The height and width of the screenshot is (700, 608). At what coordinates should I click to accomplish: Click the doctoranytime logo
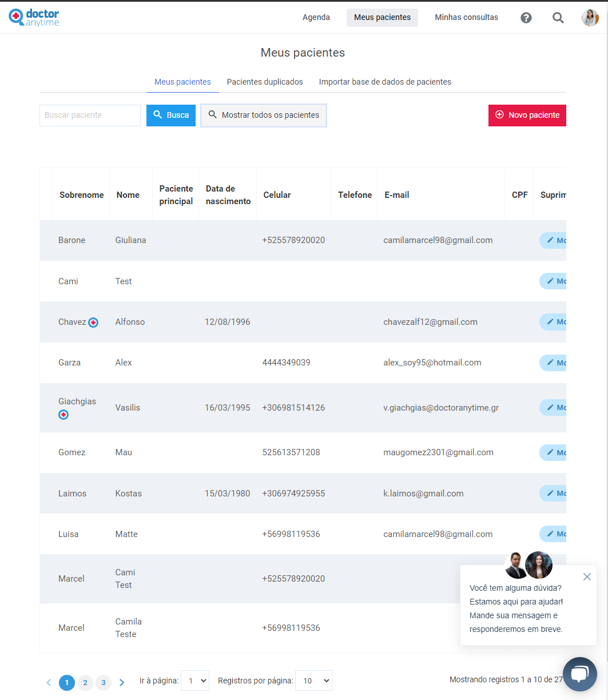click(34, 17)
